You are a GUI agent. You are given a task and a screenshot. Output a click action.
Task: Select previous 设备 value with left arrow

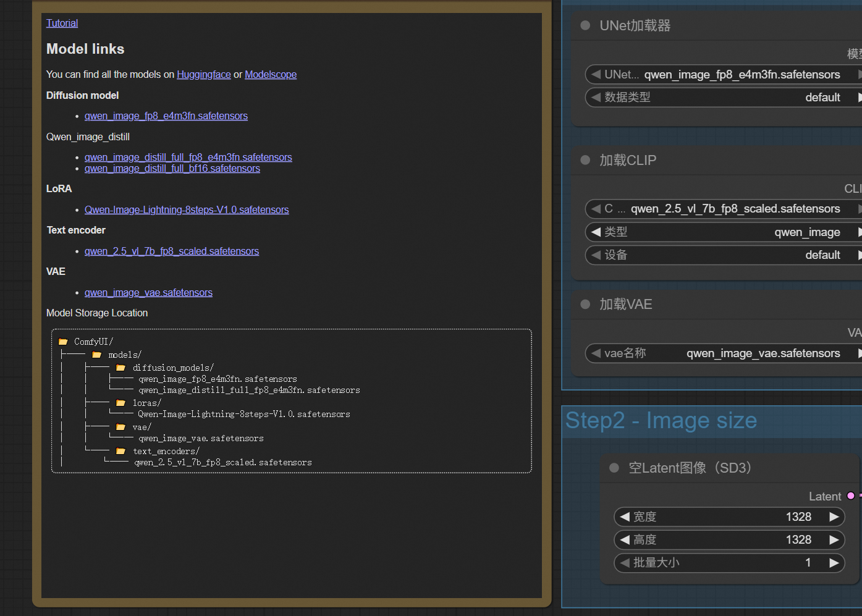point(596,255)
